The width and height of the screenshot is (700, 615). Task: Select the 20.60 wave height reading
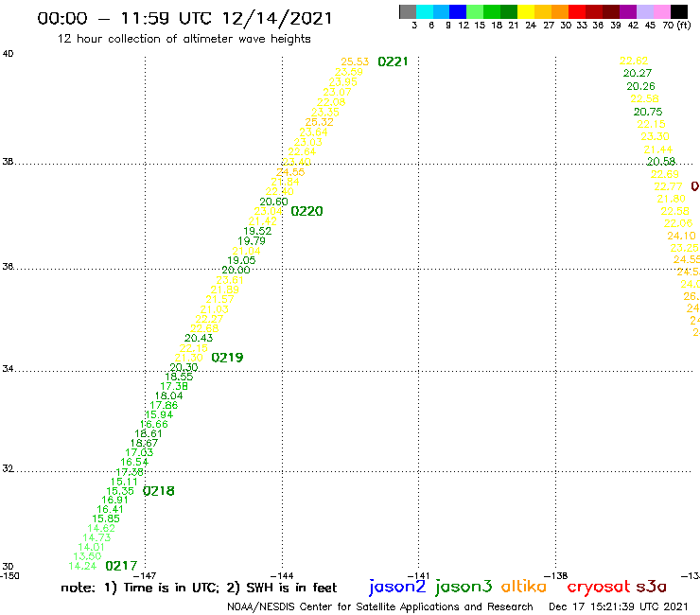[x=273, y=202]
